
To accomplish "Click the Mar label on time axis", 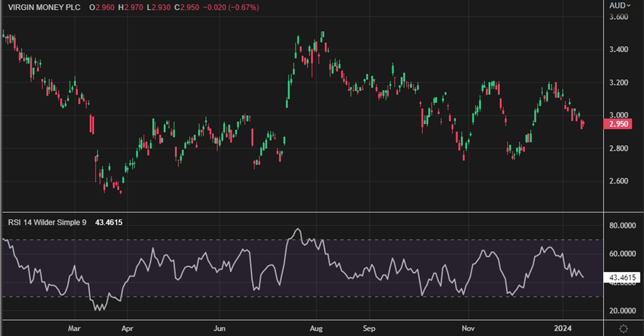I will pos(75,328).
